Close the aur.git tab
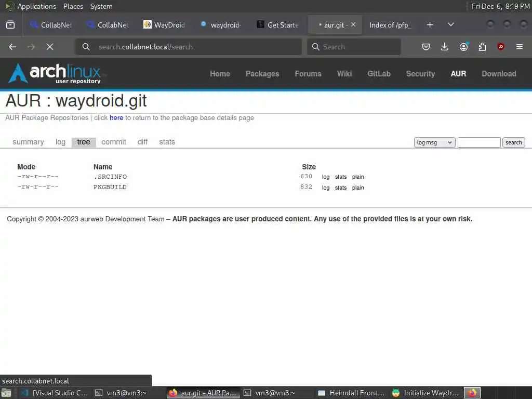The height and width of the screenshot is (399, 532). tap(353, 24)
